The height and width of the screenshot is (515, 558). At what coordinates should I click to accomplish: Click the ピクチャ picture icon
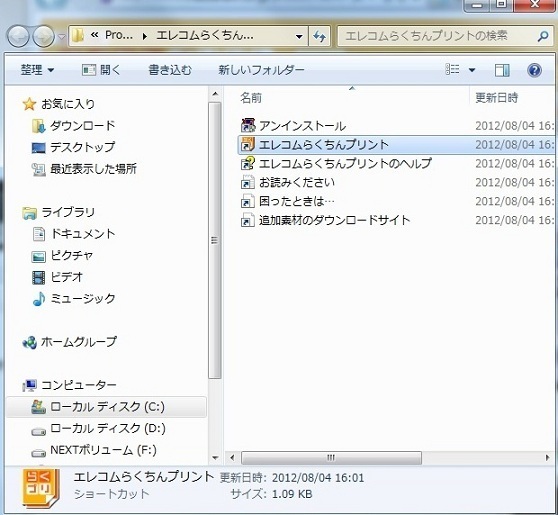click(38, 256)
